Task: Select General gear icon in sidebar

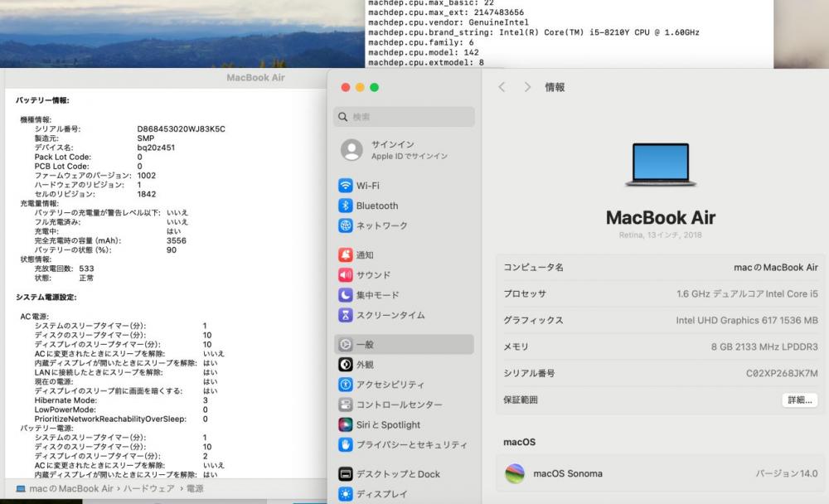Action: pos(345,344)
